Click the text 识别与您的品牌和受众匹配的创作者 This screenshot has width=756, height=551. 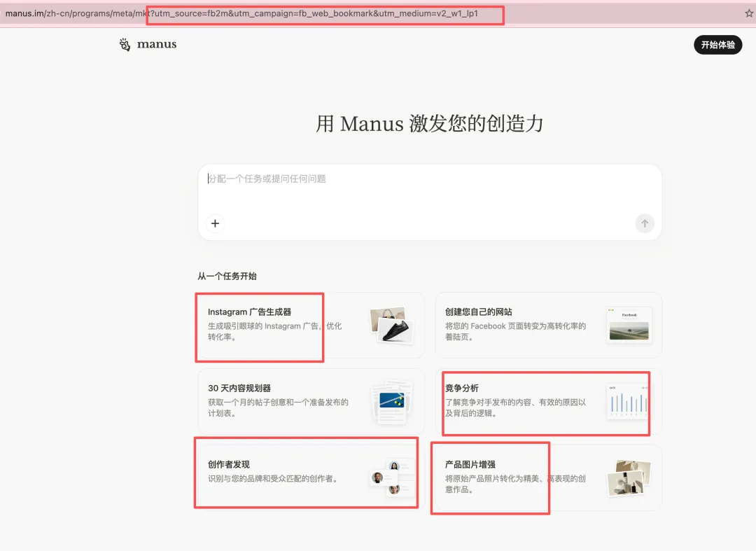[272, 479]
